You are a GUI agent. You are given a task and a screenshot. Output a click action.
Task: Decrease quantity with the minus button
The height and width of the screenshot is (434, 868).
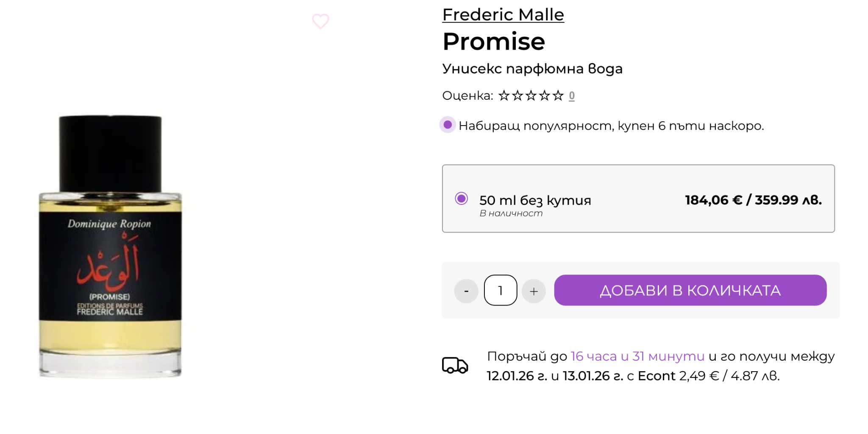point(466,291)
